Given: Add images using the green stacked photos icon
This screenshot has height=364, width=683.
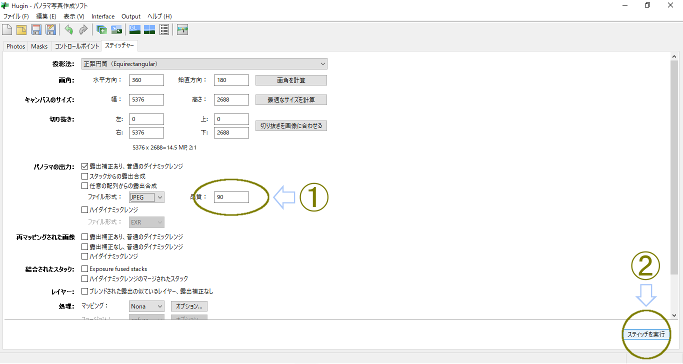Looking at the screenshot, I should [x=101, y=30].
